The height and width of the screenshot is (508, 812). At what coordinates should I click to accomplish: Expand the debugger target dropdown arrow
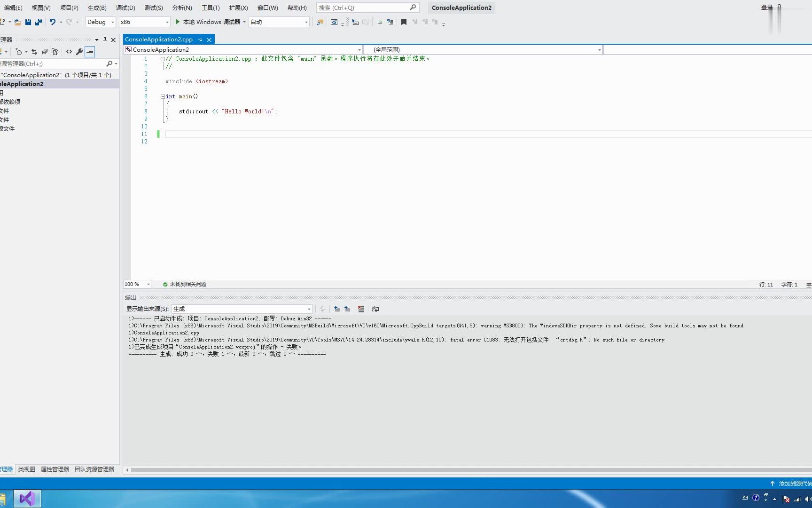tap(244, 22)
